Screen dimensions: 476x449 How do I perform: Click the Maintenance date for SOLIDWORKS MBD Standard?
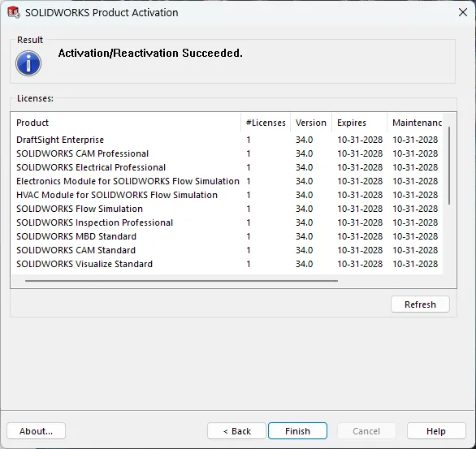[415, 236]
